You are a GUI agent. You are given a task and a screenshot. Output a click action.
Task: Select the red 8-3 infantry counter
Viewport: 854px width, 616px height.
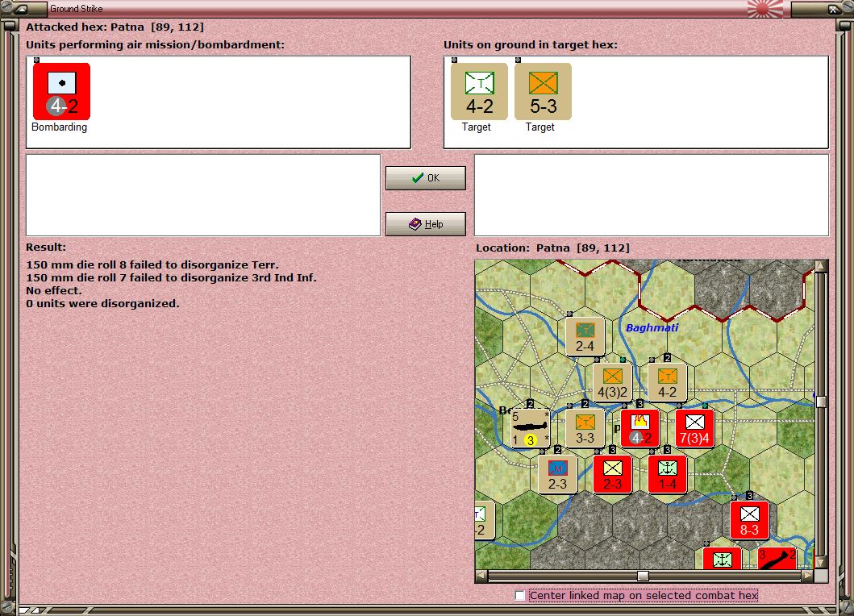coord(749,520)
